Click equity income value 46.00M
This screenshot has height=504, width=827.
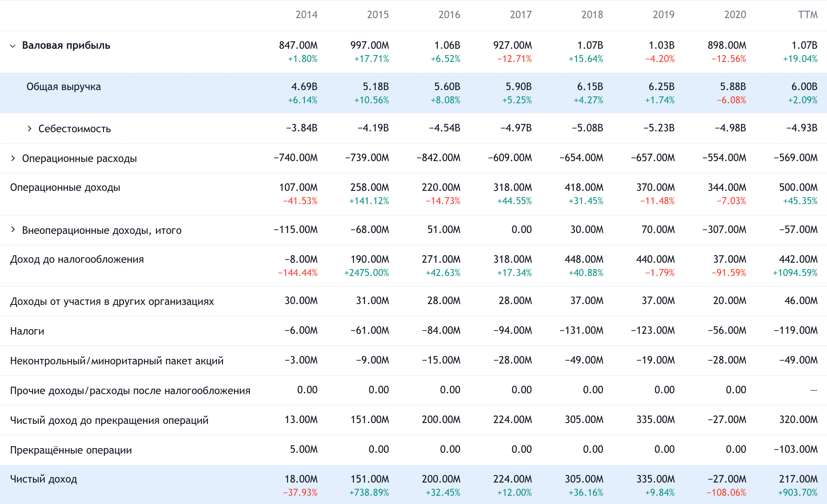pyautogui.click(x=801, y=301)
